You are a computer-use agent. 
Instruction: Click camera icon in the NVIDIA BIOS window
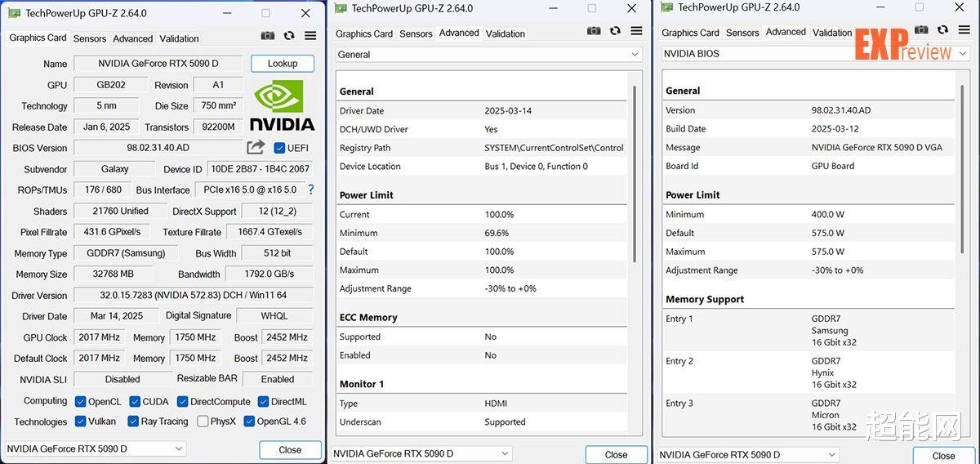click(x=921, y=30)
